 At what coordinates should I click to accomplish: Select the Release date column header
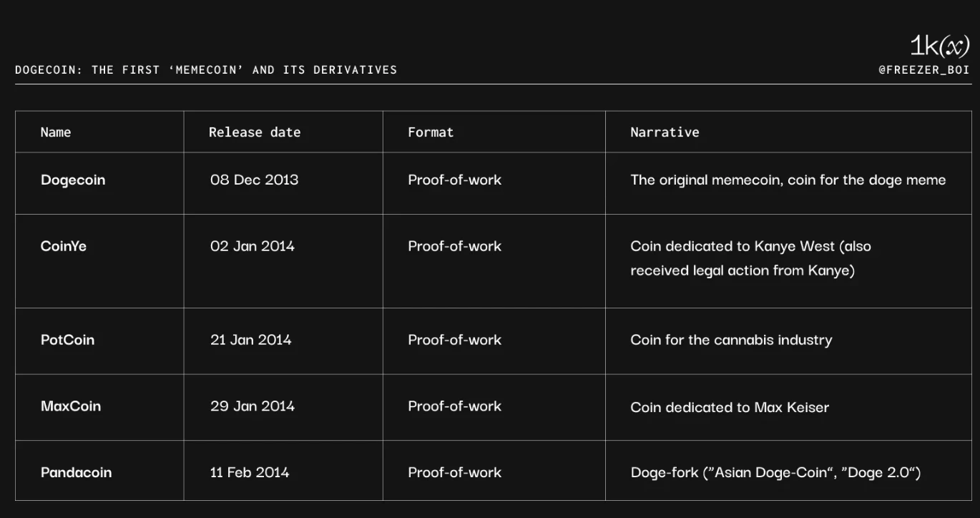[x=255, y=132]
